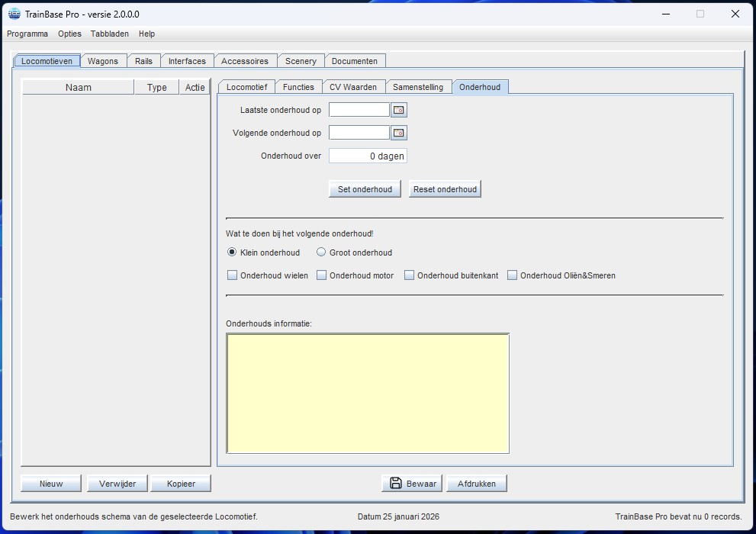Click the Bewaar save button
The height and width of the screenshot is (534, 756).
(413, 484)
